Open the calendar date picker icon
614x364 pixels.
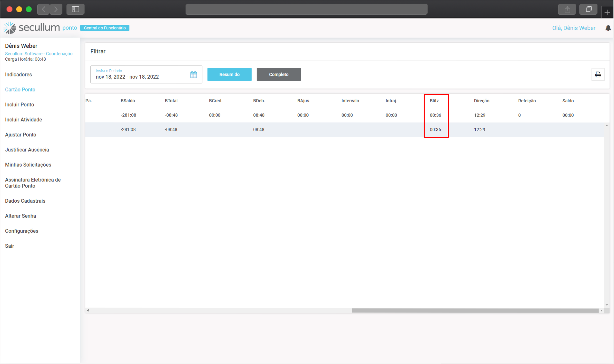click(193, 75)
